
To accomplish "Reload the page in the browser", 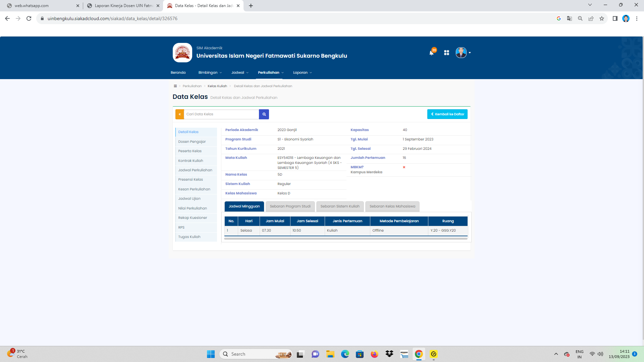I will [x=29, y=18].
